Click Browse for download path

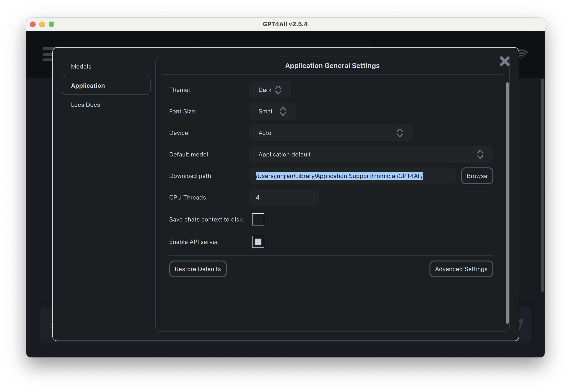tap(477, 176)
